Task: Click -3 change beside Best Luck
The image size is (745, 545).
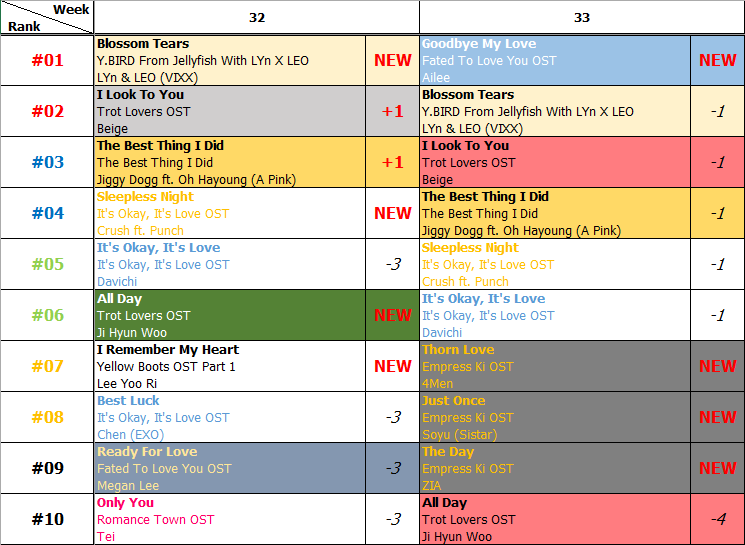Action: (392, 417)
